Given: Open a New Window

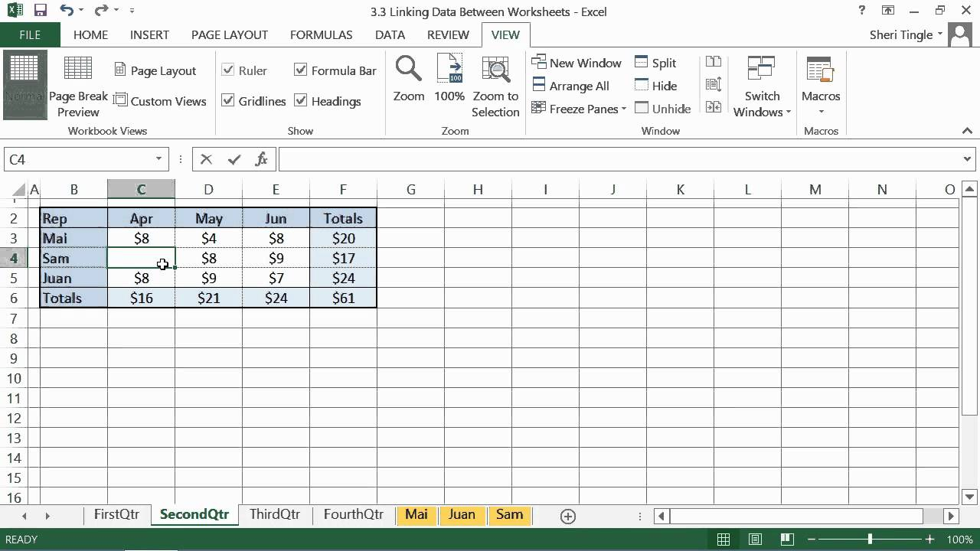Looking at the screenshot, I should (577, 62).
